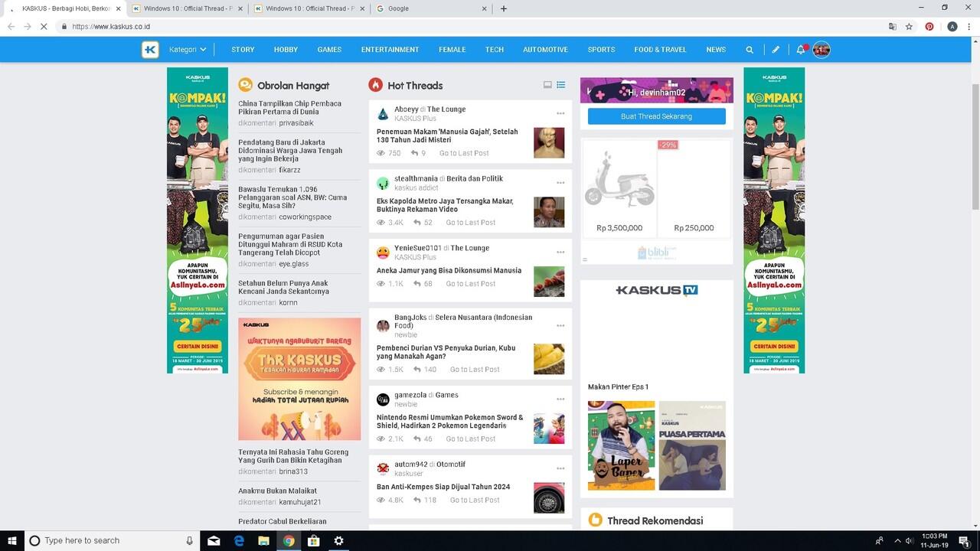
Task: Open Microsoft Edge from taskbar
Action: coord(239,540)
